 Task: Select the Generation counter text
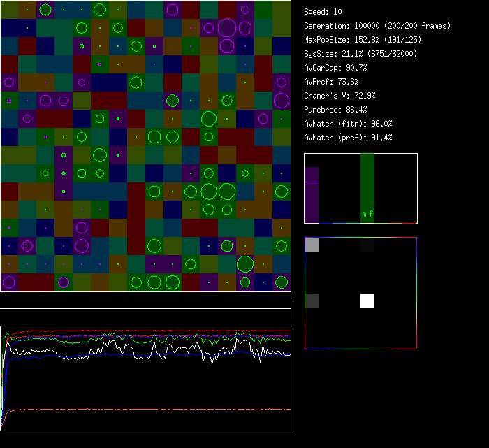(377, 26)
